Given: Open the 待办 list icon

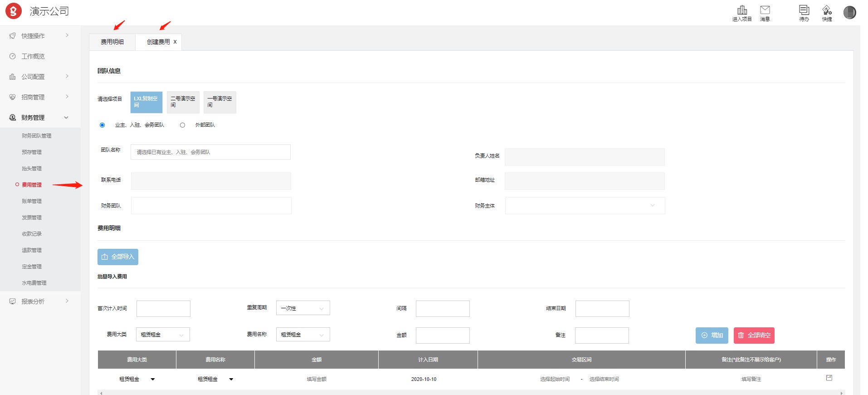Looking at the screenshot, I should click(x=804, y=10).
